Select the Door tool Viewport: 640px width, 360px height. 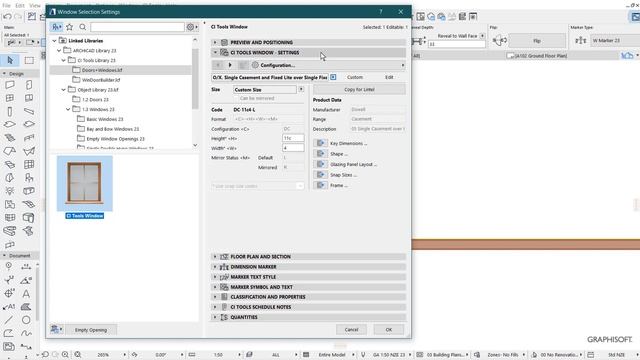29,85
